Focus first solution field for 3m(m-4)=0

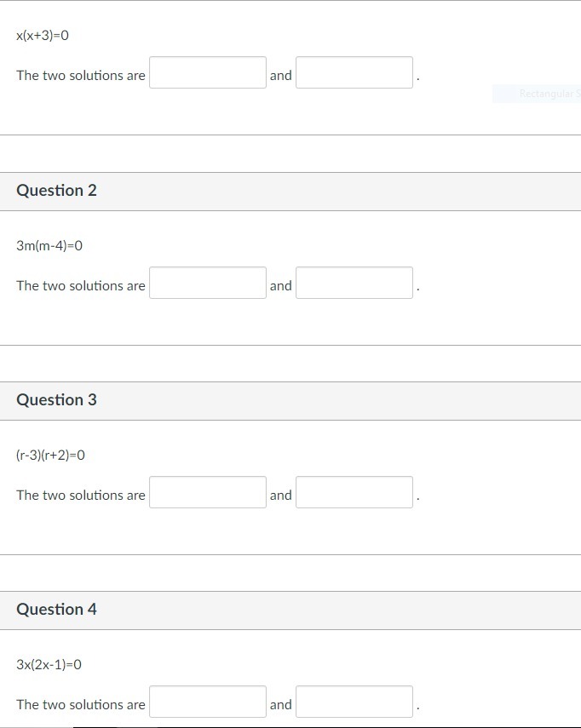pyautogui.click(x=208, y=284)
